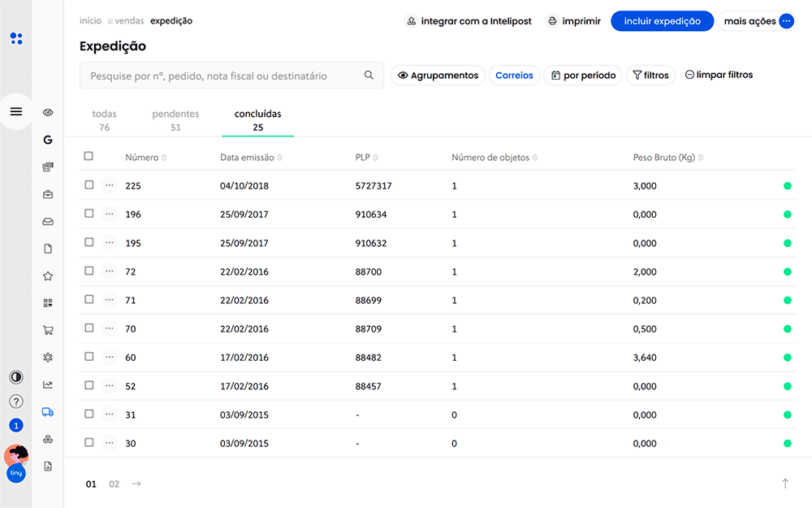Open the notification badge showing 1
The height and width of the screenshot is (508, 812).
point(16,426)
